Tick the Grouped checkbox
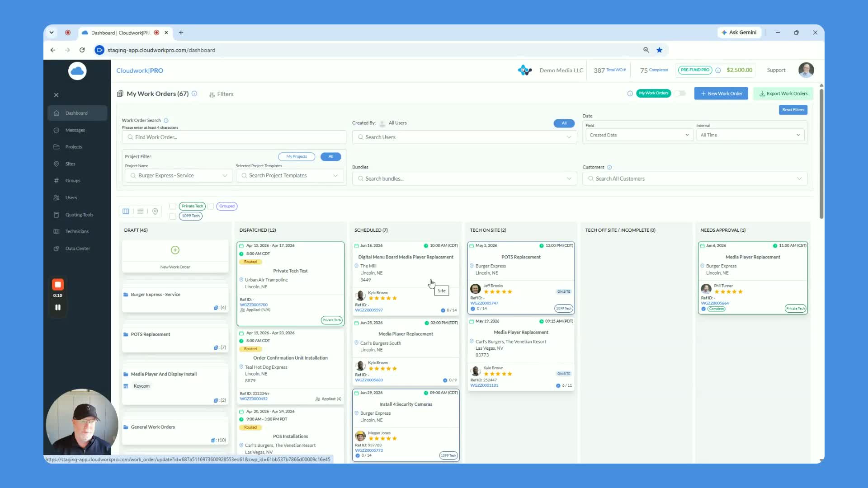868x488 pixels. click(211, 206)
